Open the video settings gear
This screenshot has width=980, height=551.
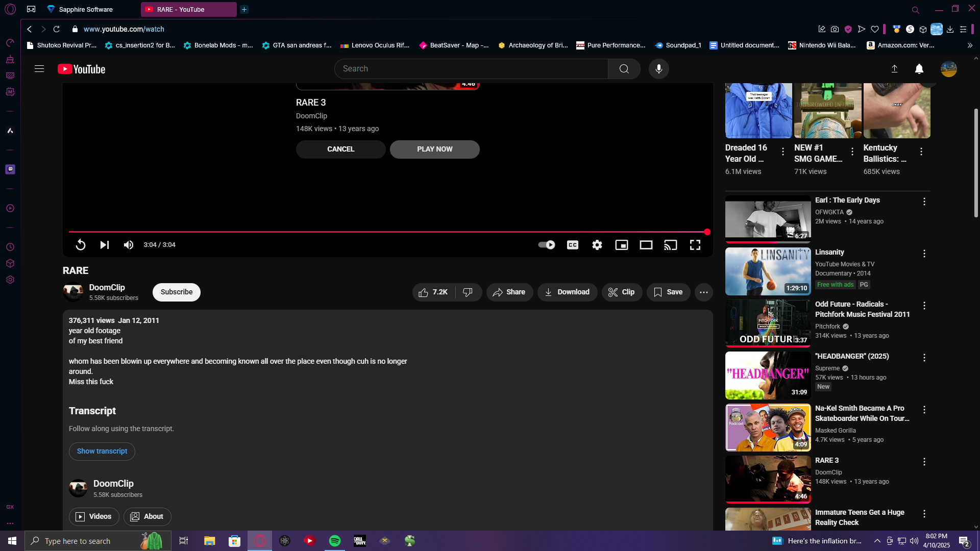[597, 245]
